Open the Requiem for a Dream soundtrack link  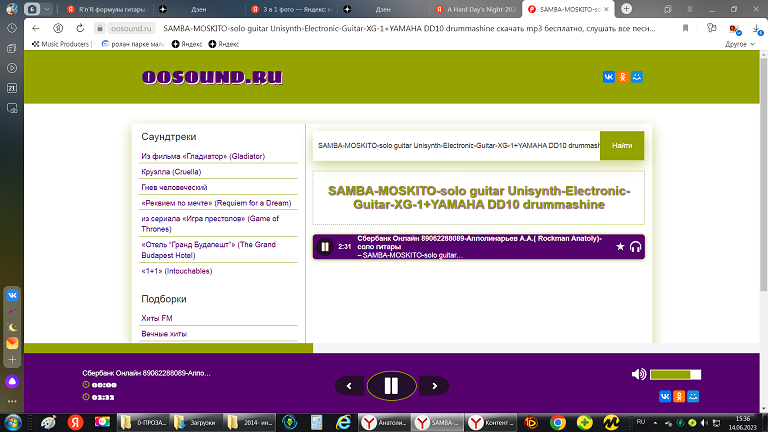216,203
